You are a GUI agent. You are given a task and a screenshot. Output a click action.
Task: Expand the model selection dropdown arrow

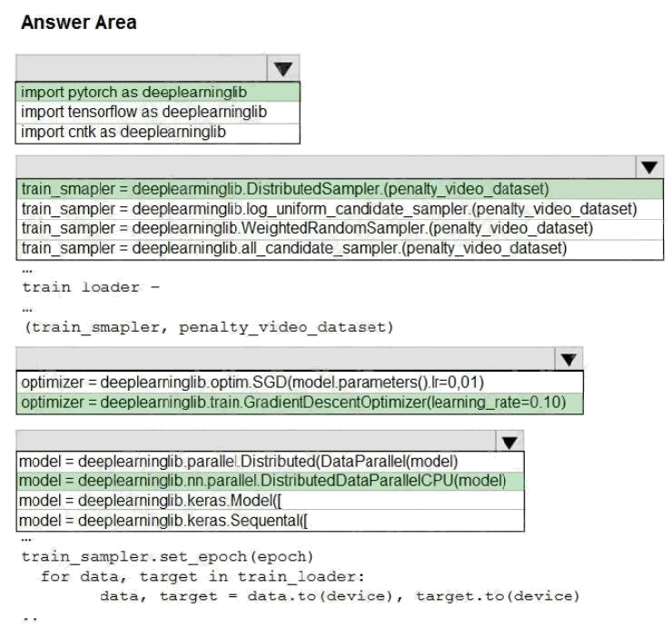[509, 442]
